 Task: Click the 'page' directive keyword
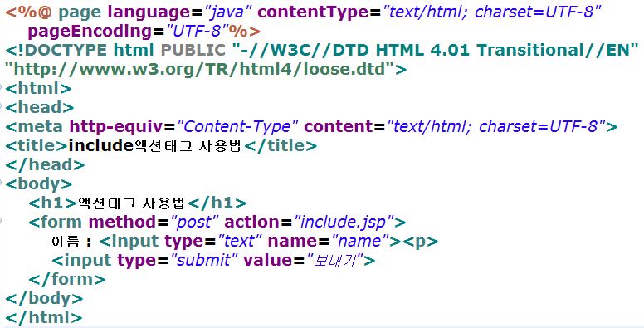[x=80, y=12]
